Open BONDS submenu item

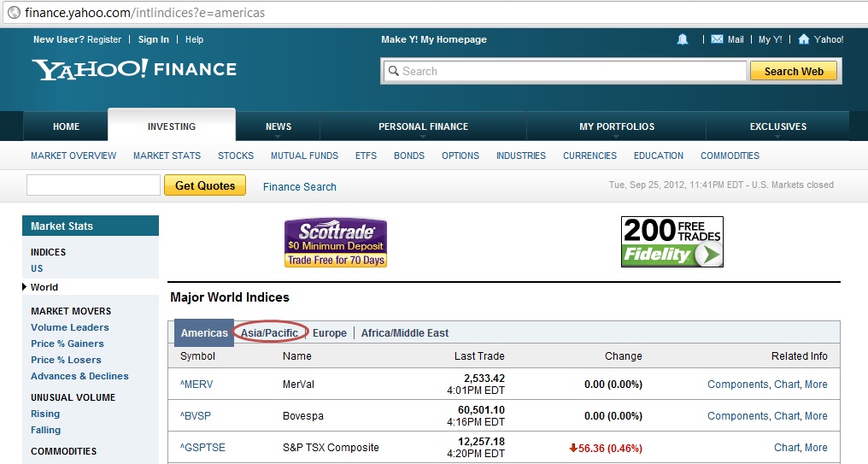[409, 156]
